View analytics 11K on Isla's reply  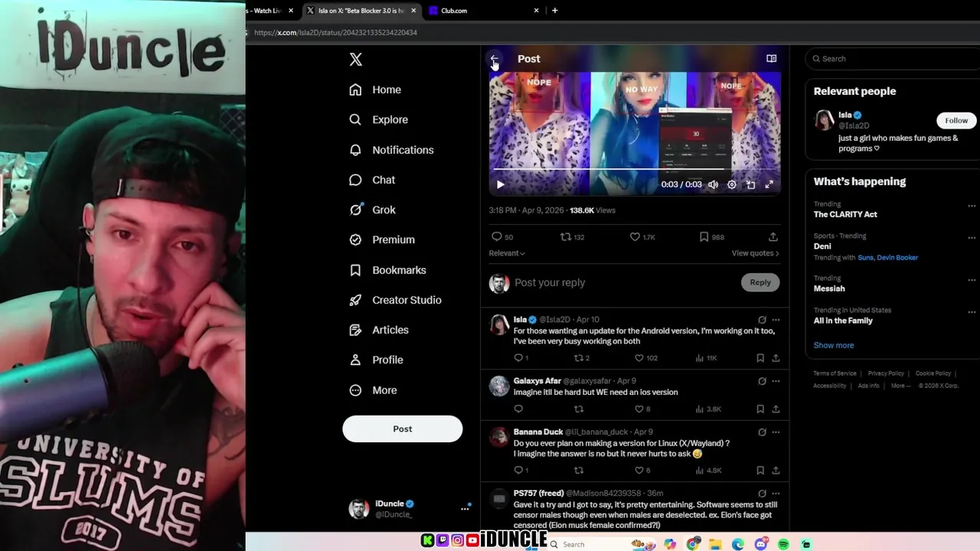706,358
